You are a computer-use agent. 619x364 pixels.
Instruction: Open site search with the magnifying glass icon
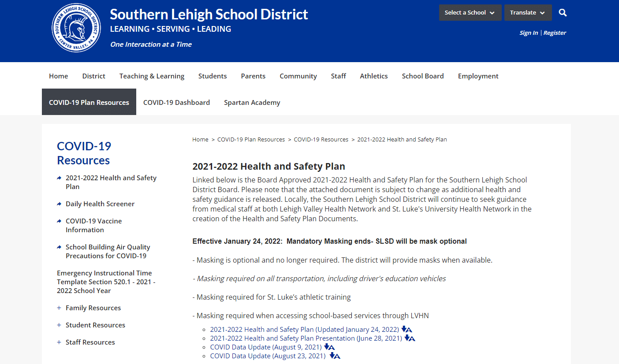563,12
